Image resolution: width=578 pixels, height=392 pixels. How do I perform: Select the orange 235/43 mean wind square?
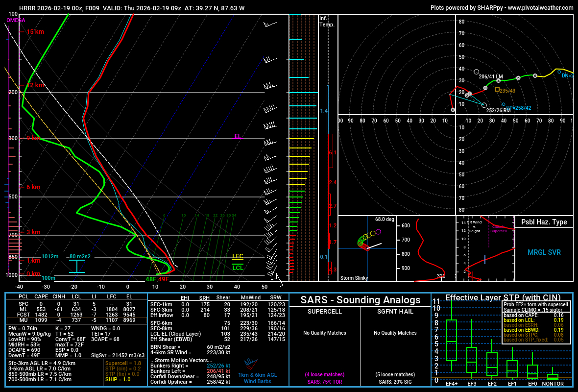(x=497, y=89)
